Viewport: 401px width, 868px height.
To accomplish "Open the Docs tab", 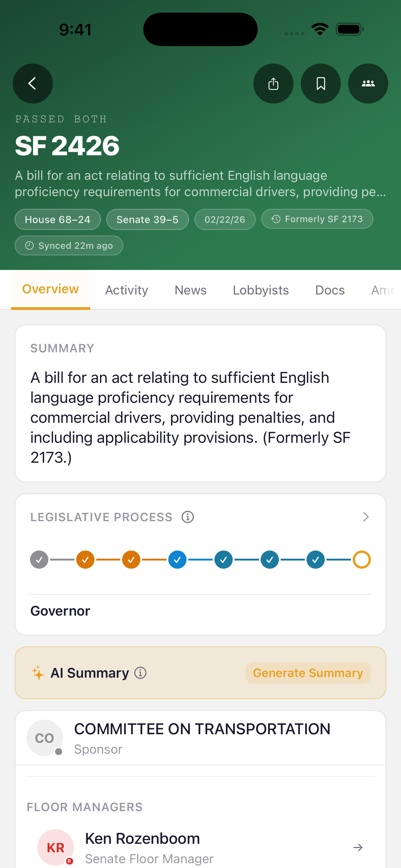I will (x=329, y=290).
